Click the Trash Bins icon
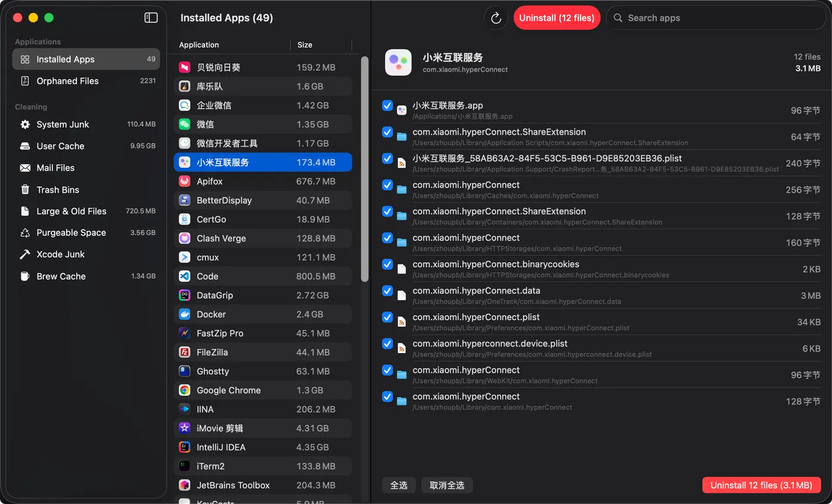 click(25, 190)
